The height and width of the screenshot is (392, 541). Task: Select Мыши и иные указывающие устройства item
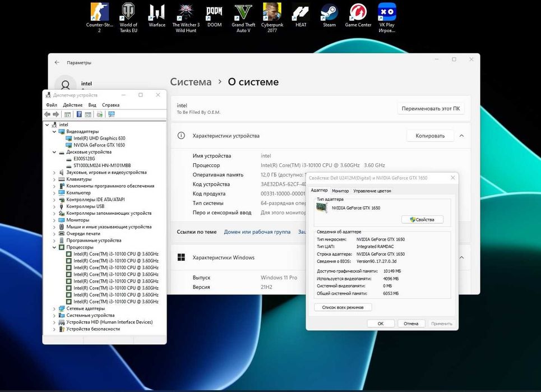(109, 227)
